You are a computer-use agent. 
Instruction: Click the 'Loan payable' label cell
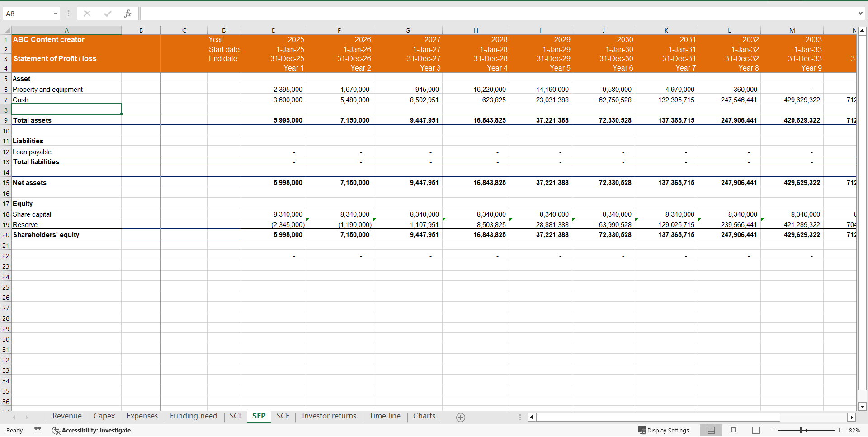66,152
